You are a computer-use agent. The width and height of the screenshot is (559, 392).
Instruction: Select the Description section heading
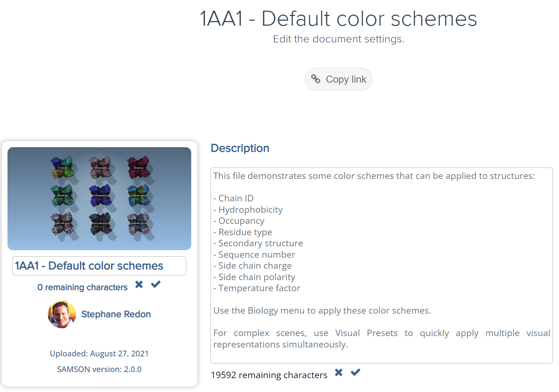tap(240, 148)
